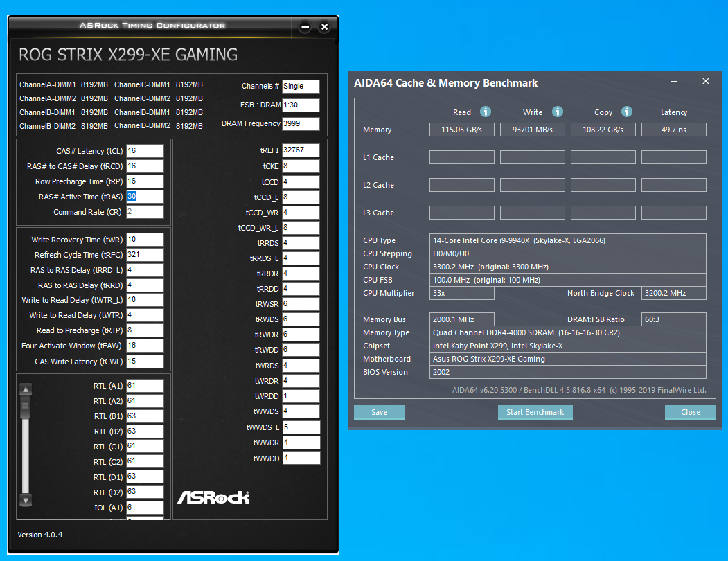Click the Memory Type value DDR4-4000
The width and height of the screenshot is (728, 561).
(568, 332)
